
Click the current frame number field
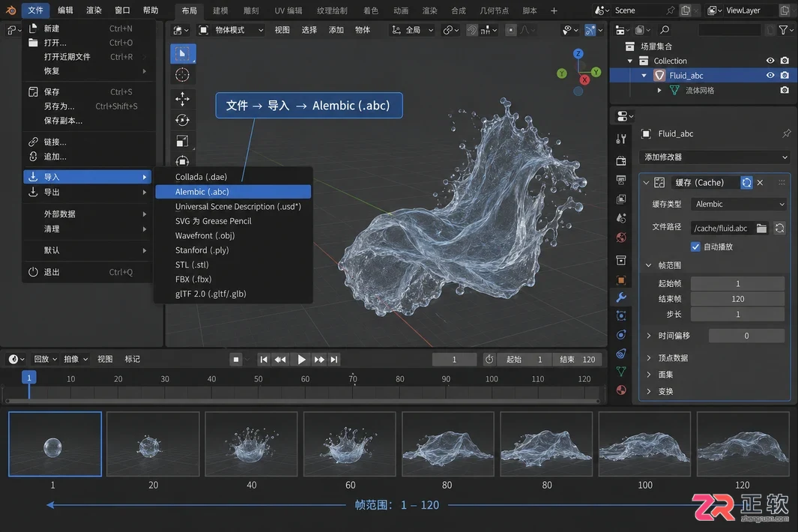click(455, 360)
